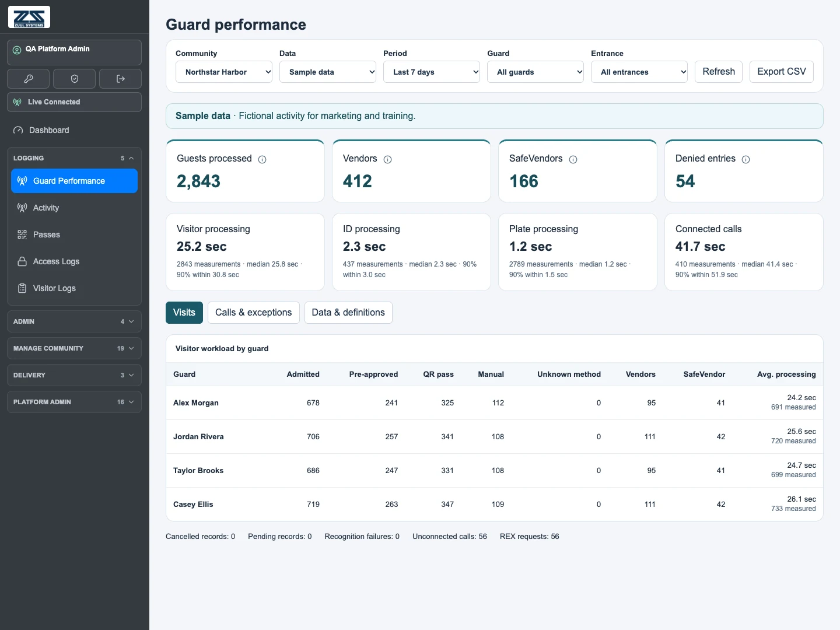Click the Passes QR code icon
The height and width of the screenshot is (630, 840).
coord(22,235)
